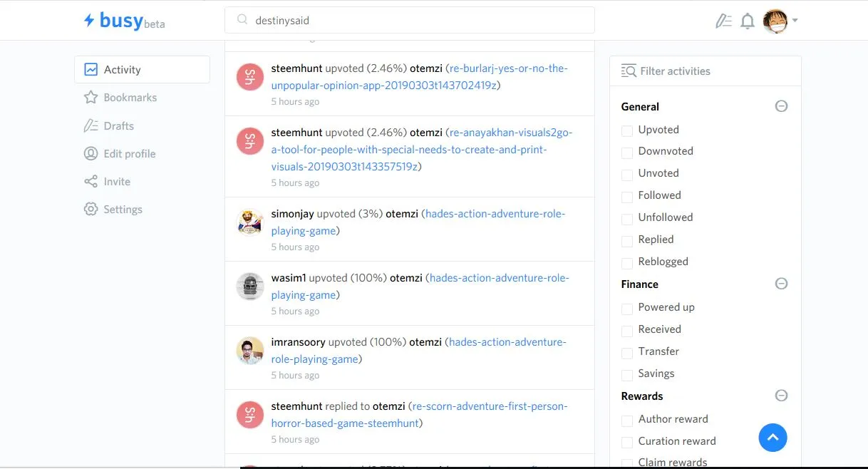Viewport: 868px width, 469px height.
Task: Click the Settings gear icon in sidebar
Action: click(91, 210)
